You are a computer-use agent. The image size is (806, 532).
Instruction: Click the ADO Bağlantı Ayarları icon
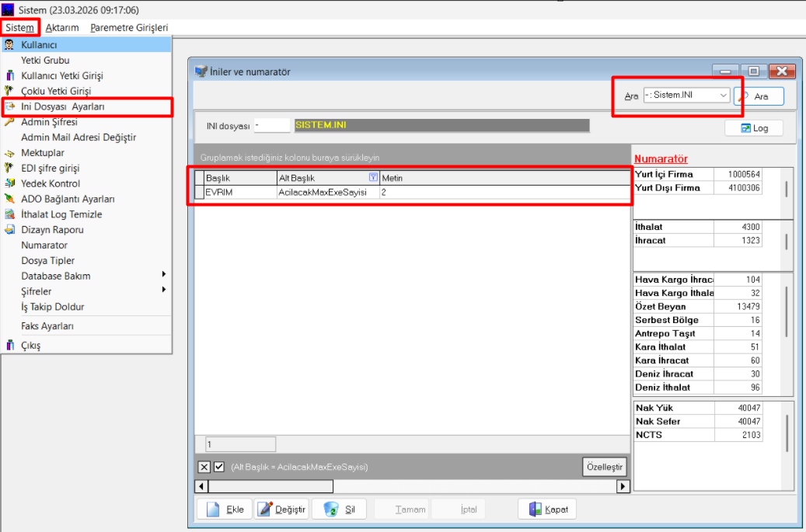pyautogui.click(x=9, y=199)
